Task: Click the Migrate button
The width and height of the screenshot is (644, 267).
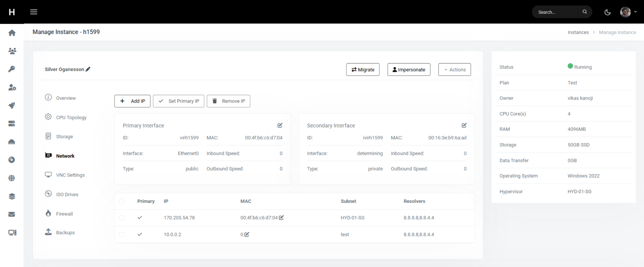Action: pyautogui.click(x=363, y=70)
